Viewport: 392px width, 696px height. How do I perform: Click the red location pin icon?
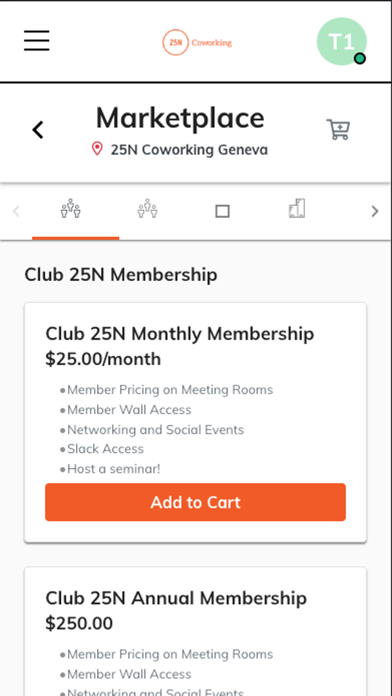click(x=97, y=149)
